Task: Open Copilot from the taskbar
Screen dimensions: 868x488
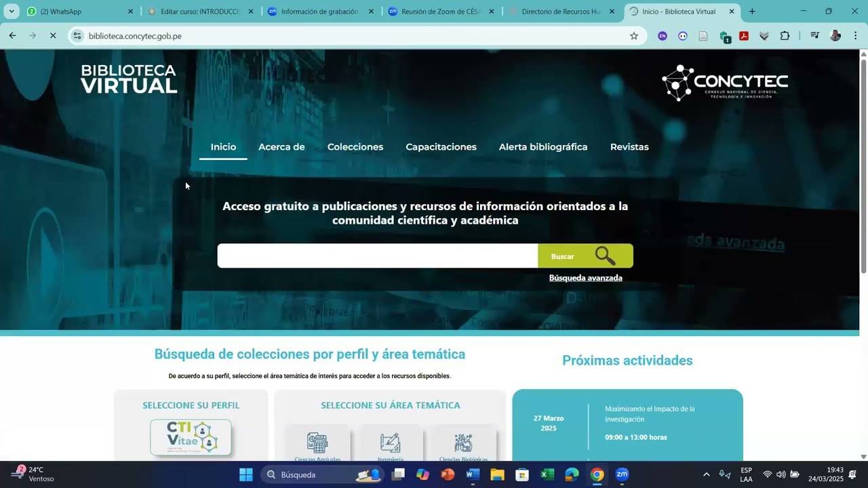Action: (x=422, y=474)
